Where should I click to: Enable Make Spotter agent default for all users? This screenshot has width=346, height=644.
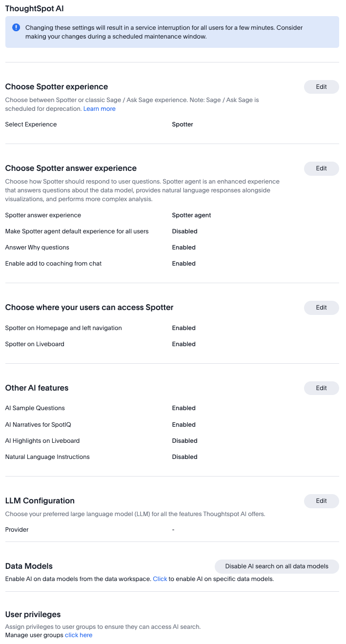tap(184, 231)
